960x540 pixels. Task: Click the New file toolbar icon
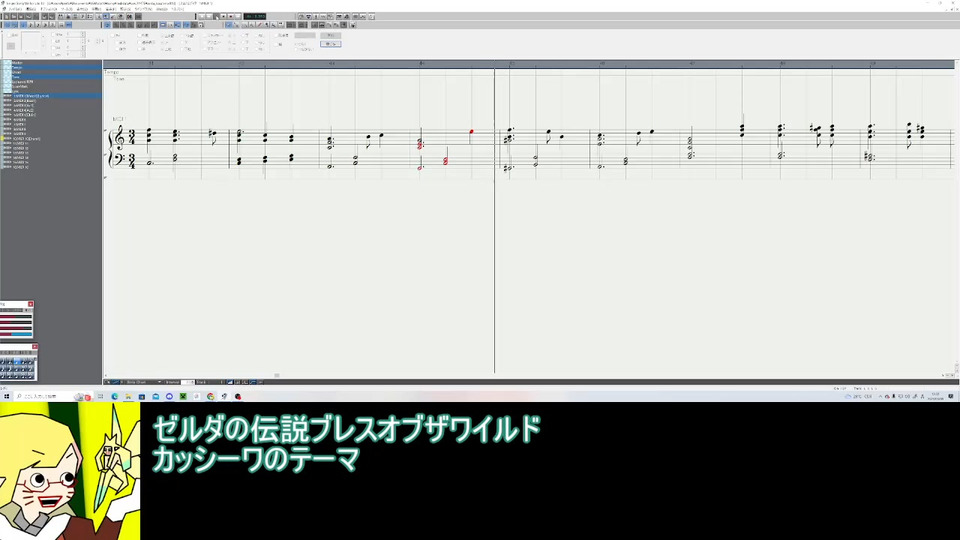[7, 17]
